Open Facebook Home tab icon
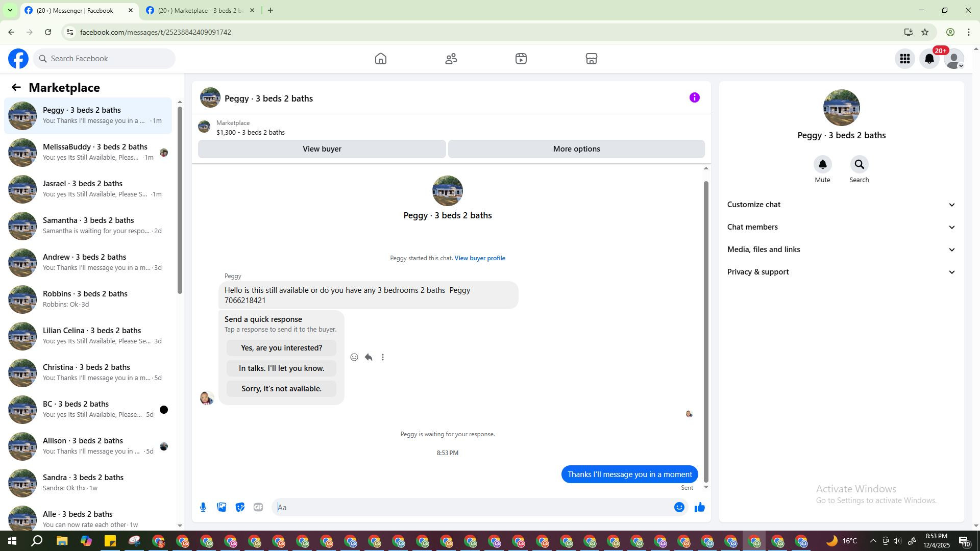Image resolution: width=980 pixels, height=551 pixels. (x=380, y=59)
